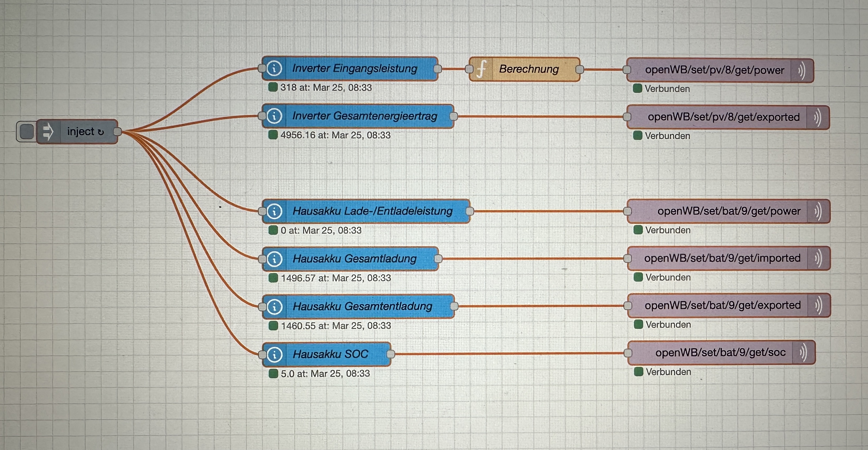Image resolution: width=868 pixels, height=450 pixels.
Task: Click output port of inject node
Action: (118, 131)
